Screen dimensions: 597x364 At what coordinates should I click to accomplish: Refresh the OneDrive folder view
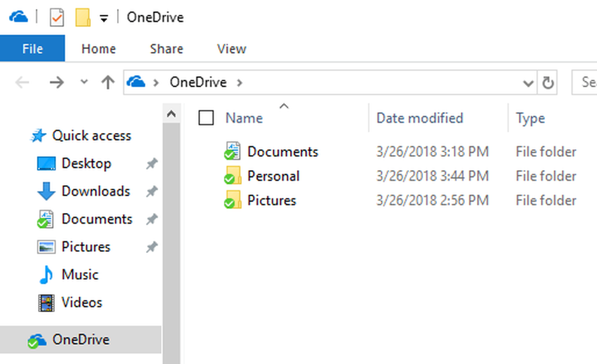[547, 82]
